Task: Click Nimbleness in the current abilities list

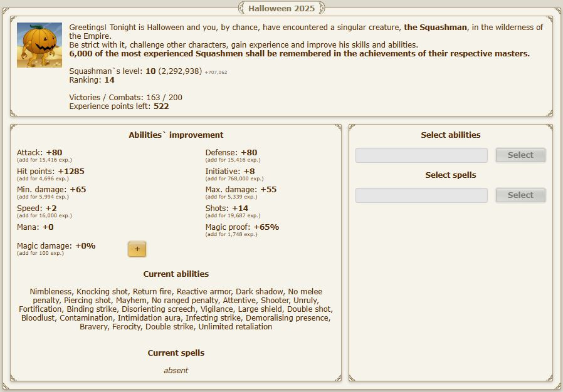Action: [x=51, y=292]
